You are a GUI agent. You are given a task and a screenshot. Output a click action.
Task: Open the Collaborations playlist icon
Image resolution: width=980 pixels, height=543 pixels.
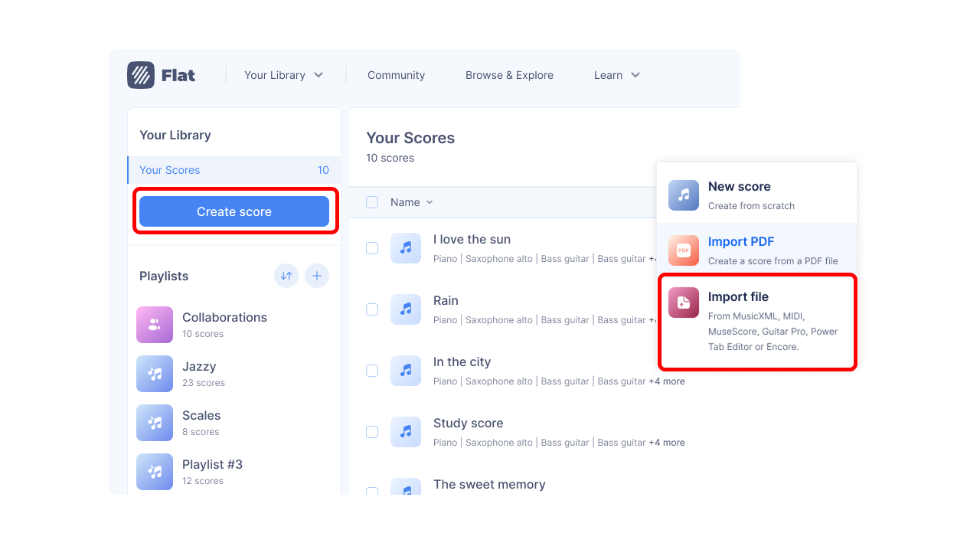[155, 325]
